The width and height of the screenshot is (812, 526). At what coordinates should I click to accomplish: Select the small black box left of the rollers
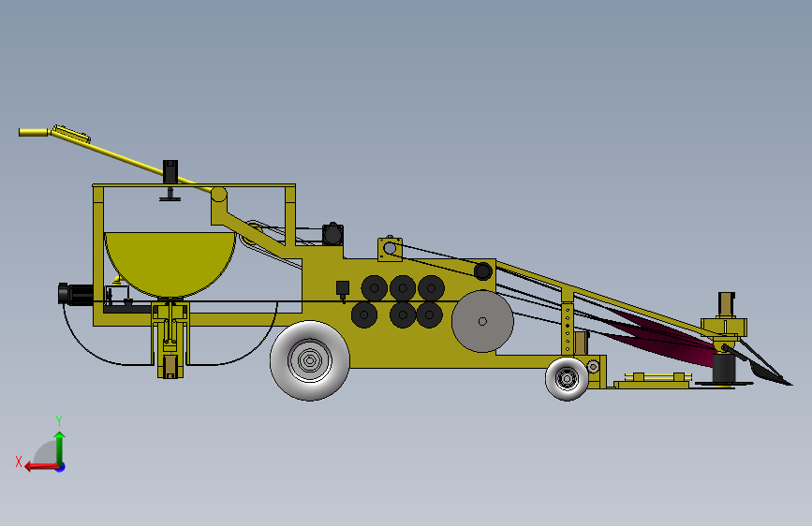point(342,290)
